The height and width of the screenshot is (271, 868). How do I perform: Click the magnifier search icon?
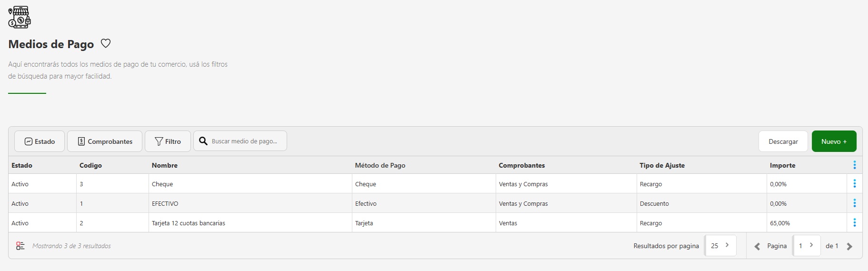click(x=203, y=141)
